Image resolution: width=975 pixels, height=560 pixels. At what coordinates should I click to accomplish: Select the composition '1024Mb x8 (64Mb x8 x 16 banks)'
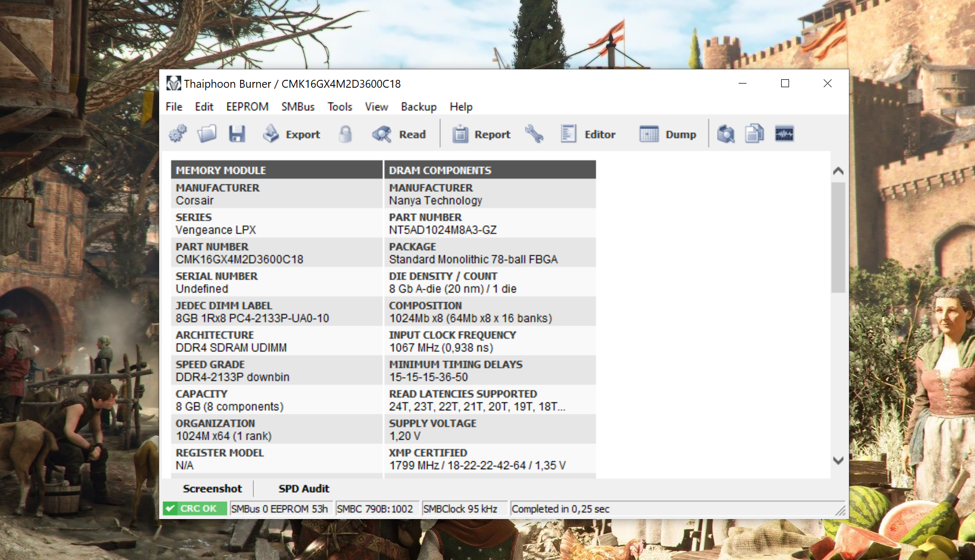coord(471,318)
